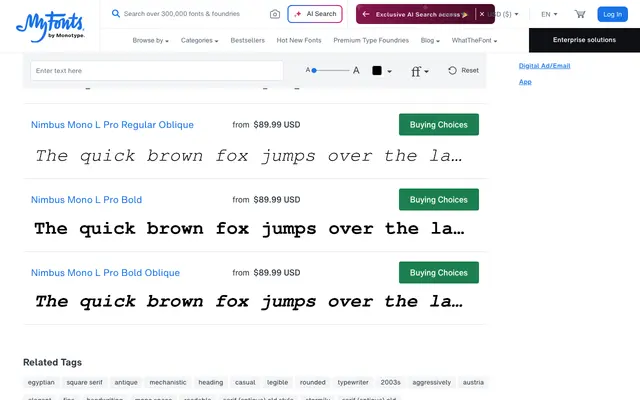Open the Browse by menu
The width and height of the screenshot is (640, 400).
click(150, 40)
